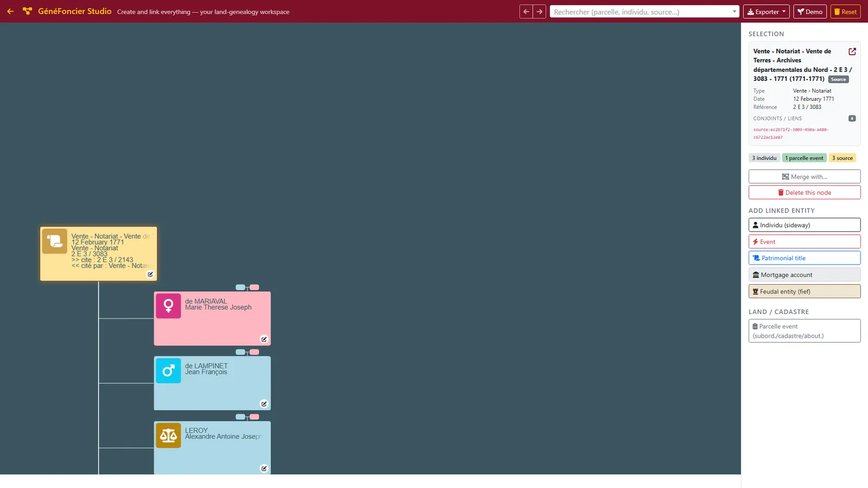
Task: Click the source UUID code text
Action: coord(791,133)
